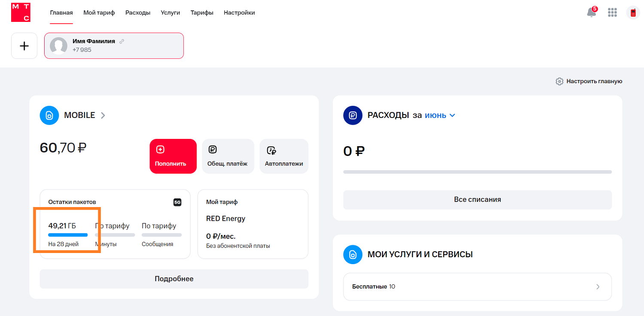This screenshot has height=316, width=644.
Task: Open Бесплатные 10 row chevron
Action: [x=598, y=287]
